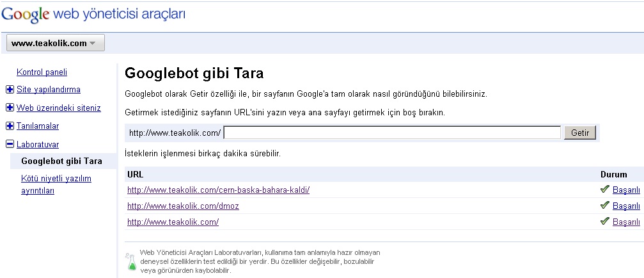Image resolution: width=644 pixels, height=278 pixels.
Task: Click the Getir button
Action: [x=580, y=133]
